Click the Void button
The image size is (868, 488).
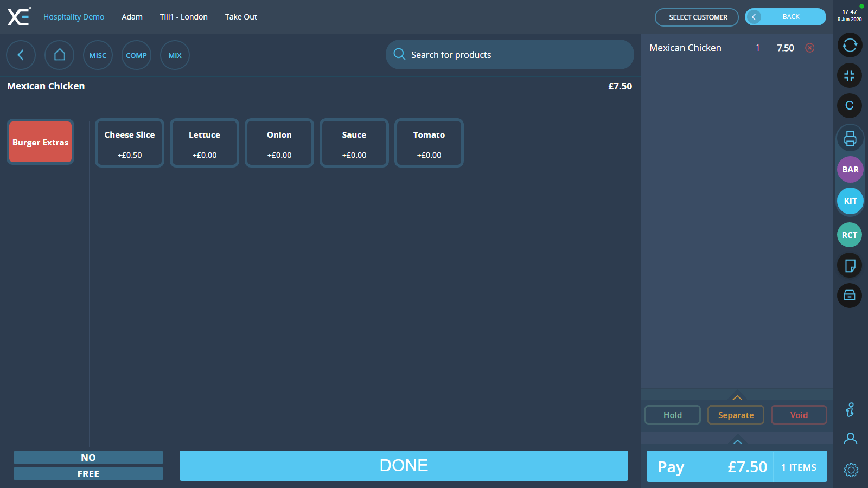coord(799,415)
